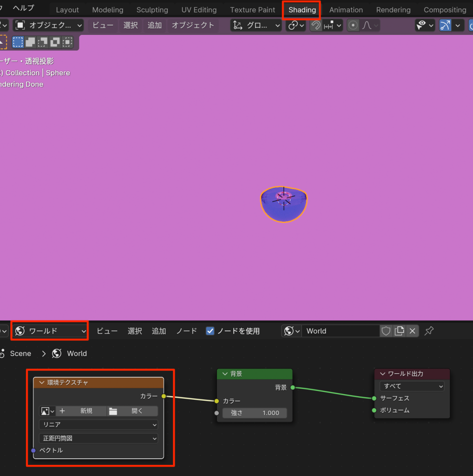
Task: Click the image browse icon in 環境テクスチャ node
Action: (47, 411)
